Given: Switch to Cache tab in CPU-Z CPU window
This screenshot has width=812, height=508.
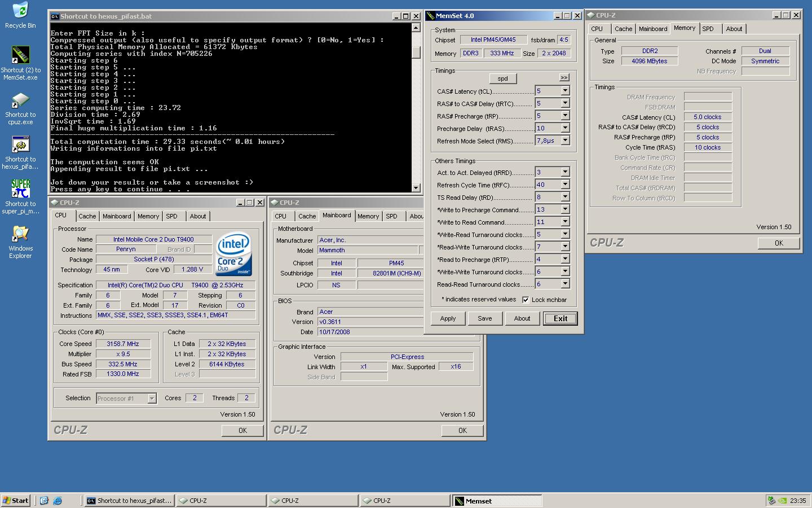Looking at the screenshot, I should (87, 216).
